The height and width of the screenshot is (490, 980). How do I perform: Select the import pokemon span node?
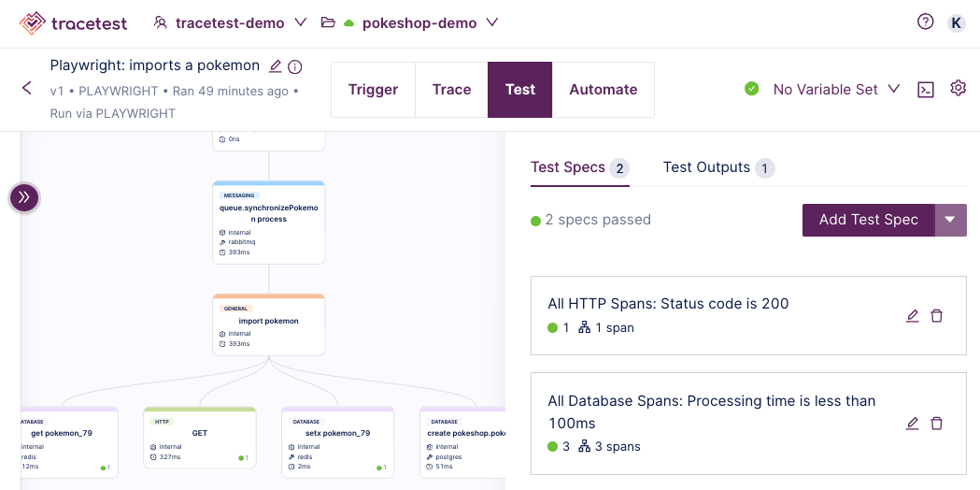pos(268,324)
